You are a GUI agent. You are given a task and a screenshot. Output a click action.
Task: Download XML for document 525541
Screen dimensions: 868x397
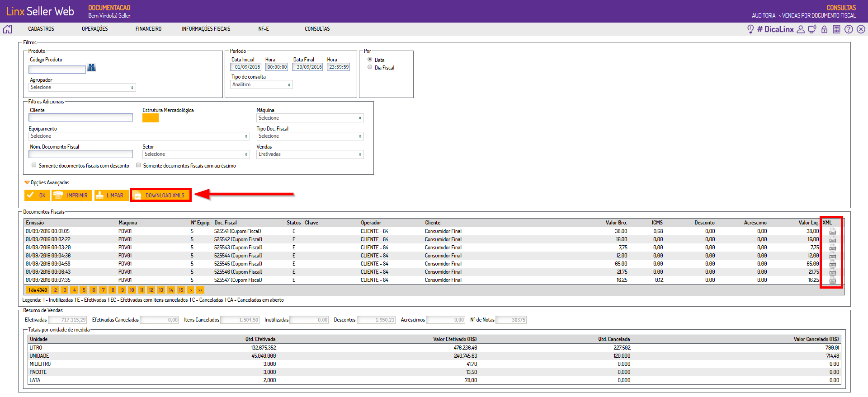(x=832, y=232)
